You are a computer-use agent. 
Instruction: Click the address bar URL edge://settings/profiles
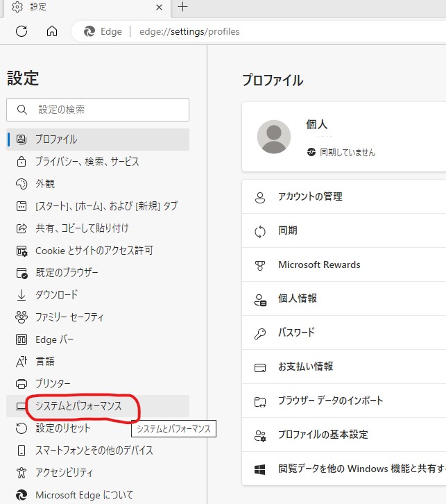pos(189,31)
